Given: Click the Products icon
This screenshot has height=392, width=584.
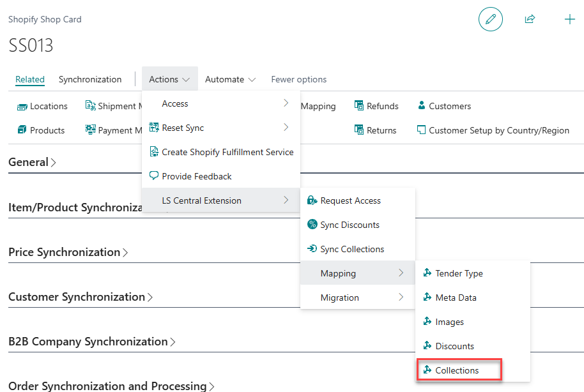Looking at the screenshot, I should tap(22, 130).
